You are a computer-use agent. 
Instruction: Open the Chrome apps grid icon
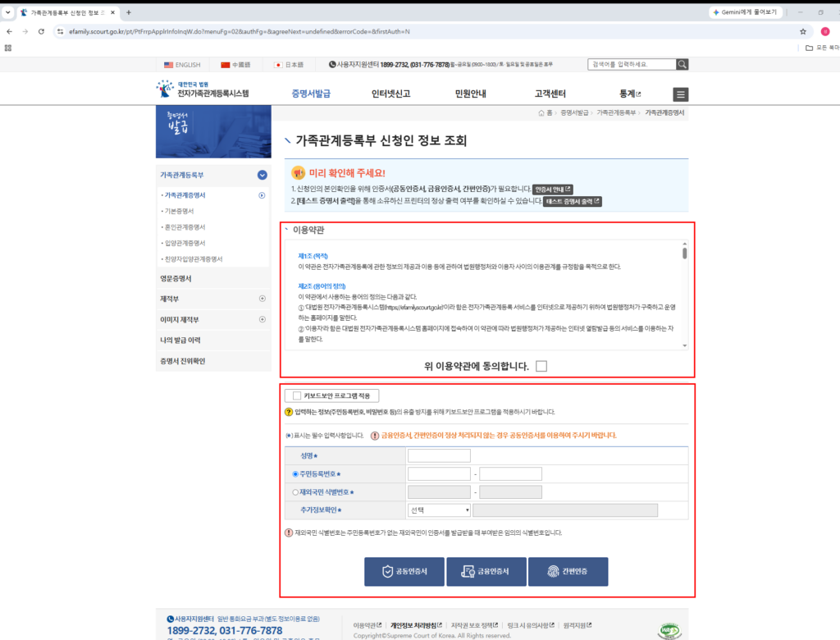[8, 48]
